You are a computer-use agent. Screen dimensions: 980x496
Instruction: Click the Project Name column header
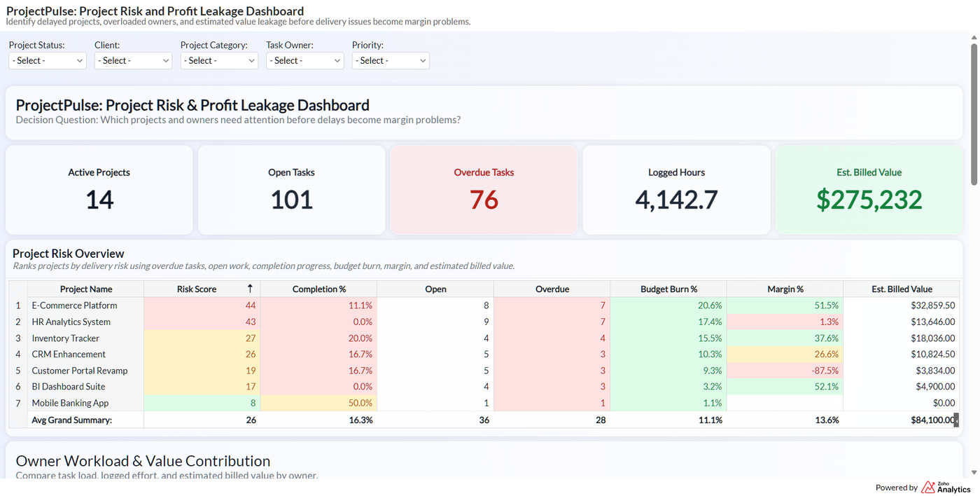click(86, 289)
